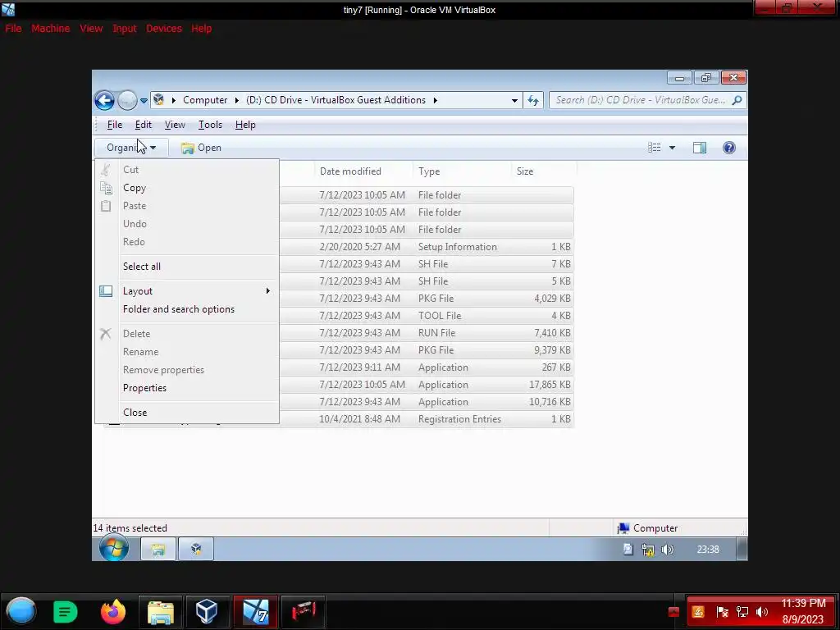Image resolution: width=840 pixels, height=630 pixels.
Task: Open the Explorer View menu
Action: 175,125
